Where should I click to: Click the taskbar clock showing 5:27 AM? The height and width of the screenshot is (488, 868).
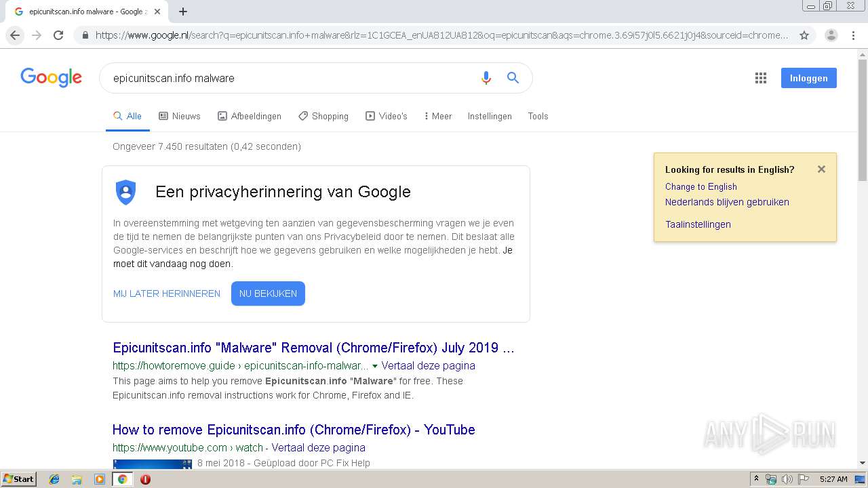pos(833,479)
